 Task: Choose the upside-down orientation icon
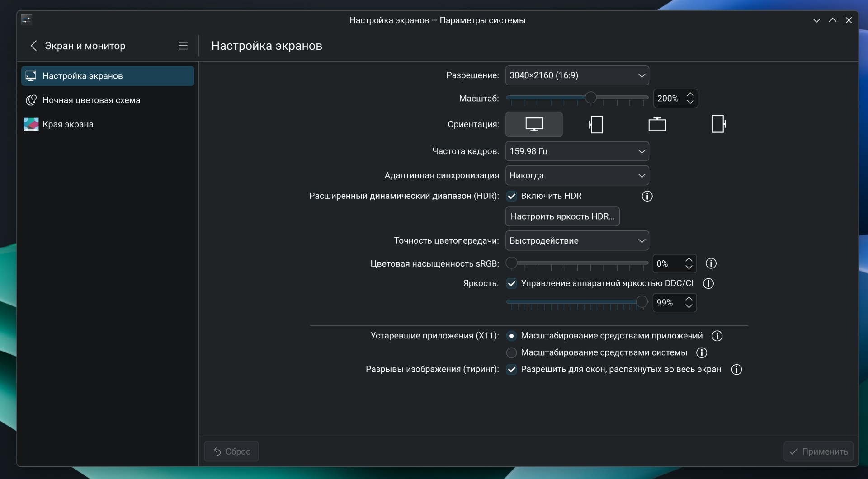click(657, 124)
